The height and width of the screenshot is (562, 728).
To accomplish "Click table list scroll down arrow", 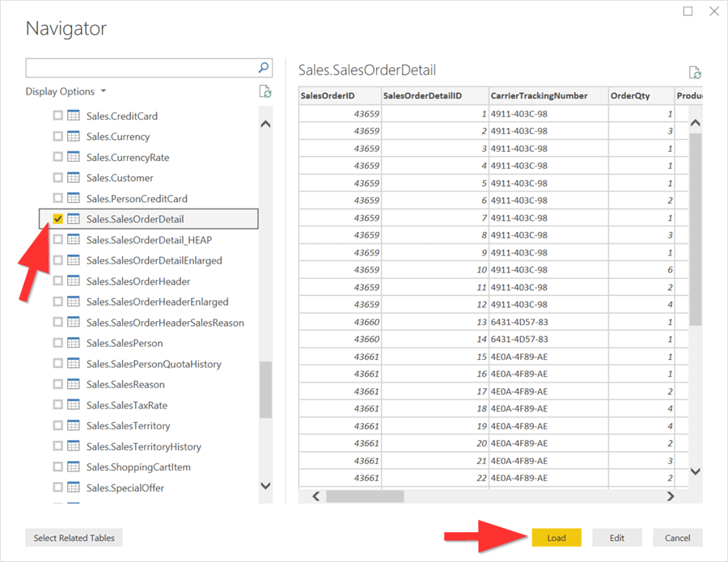I will point(265,486).
